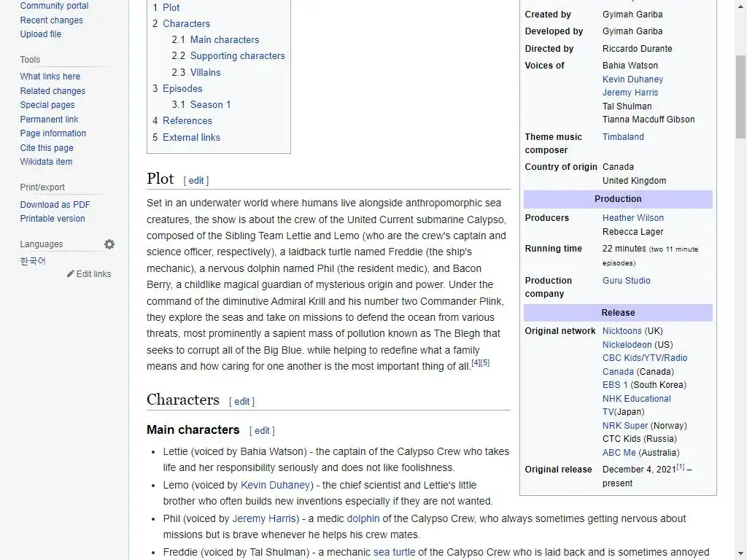Open Community portal sidebar link
The image size is (747, 560).
(54, 6)
